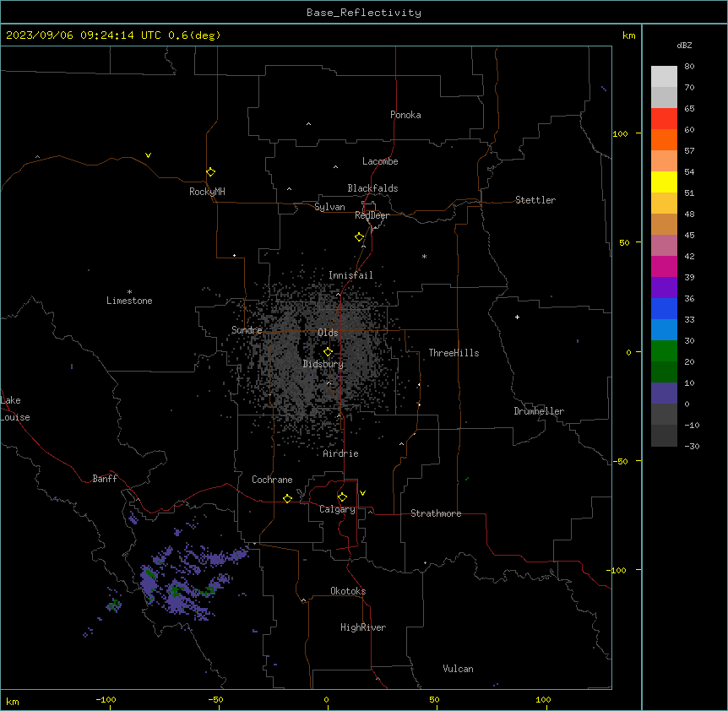Select the light gray 80-70 dBZ swatch
The height and width of the screenshot is (711, 728).
click(x=664, y=76)
